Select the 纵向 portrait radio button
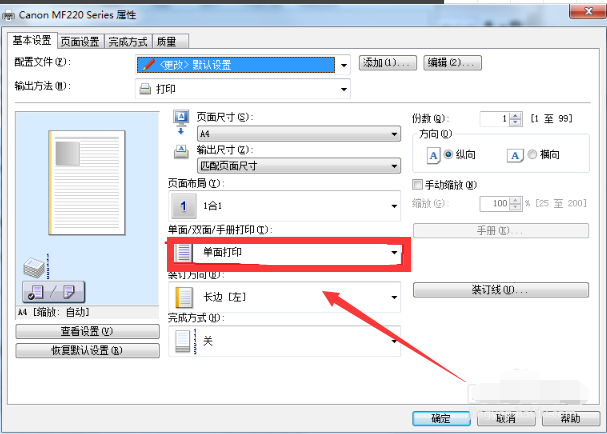The height and width of the screenshot is (434, 607). pos(448,154)
